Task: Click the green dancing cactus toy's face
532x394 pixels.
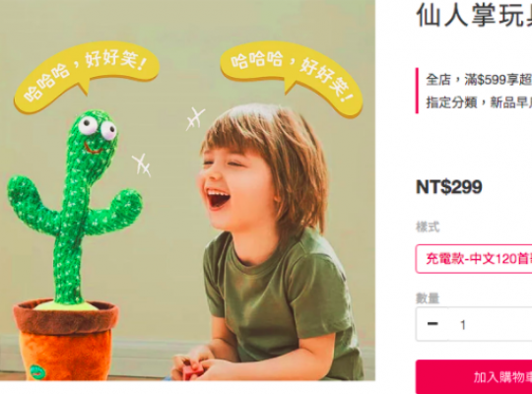Action: click(94, 134)
